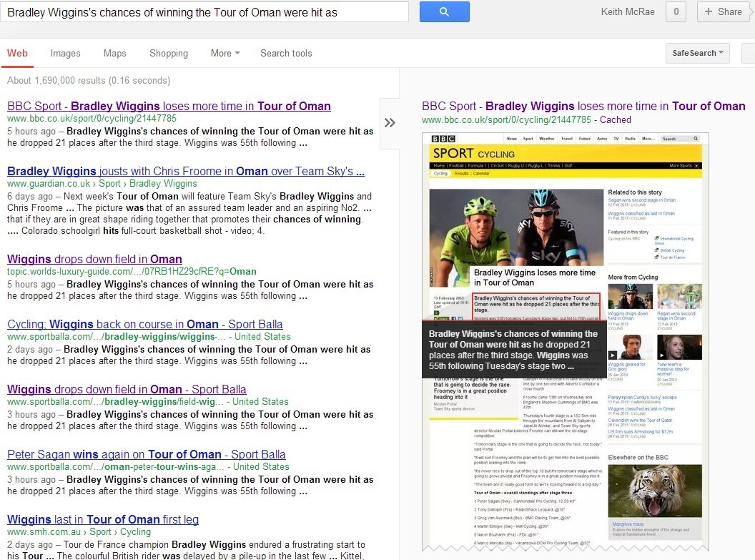
Task: Open notifications counter showing 0
Action: click(x=676, y=12)
